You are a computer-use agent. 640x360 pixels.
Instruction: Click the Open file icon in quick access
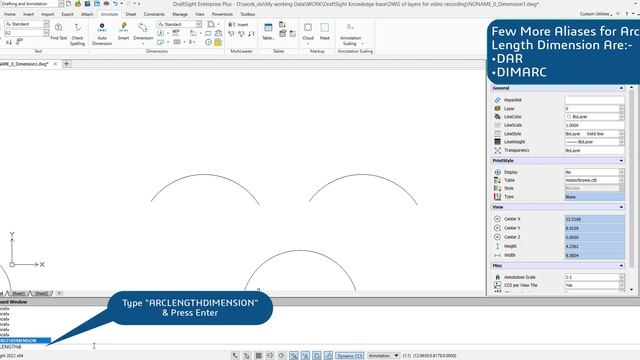pyautogui.click(x=78, y=4)
